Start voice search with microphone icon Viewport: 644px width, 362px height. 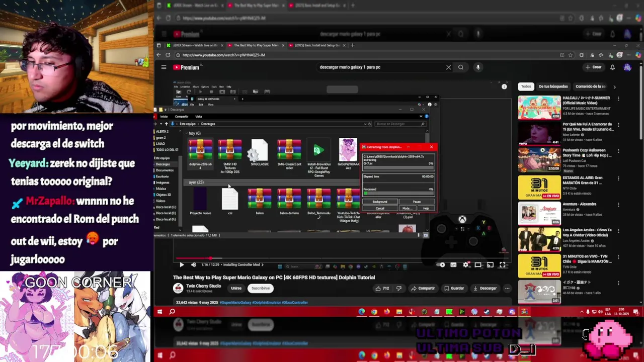click(x=478, y=67)
